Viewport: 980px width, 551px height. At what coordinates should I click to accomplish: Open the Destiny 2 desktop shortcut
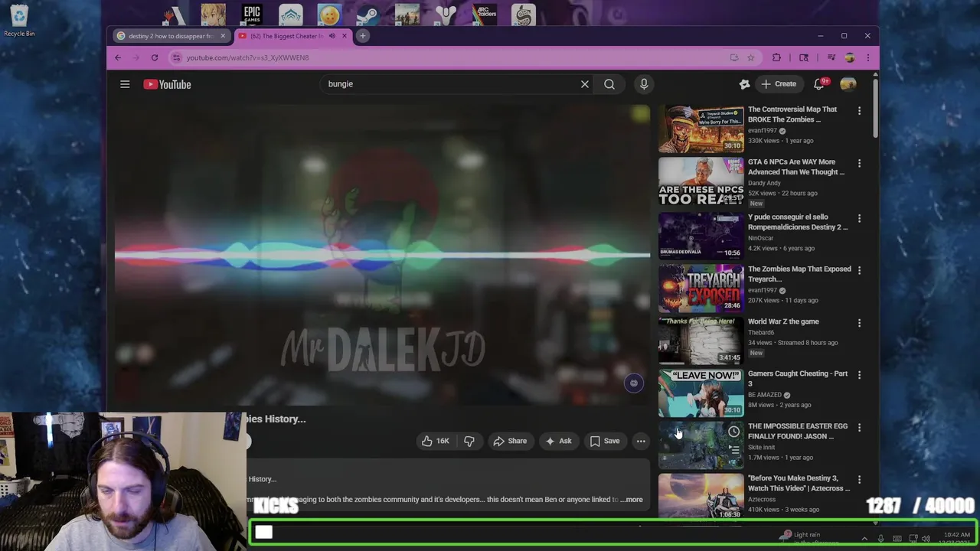click(x=446, y=15)
